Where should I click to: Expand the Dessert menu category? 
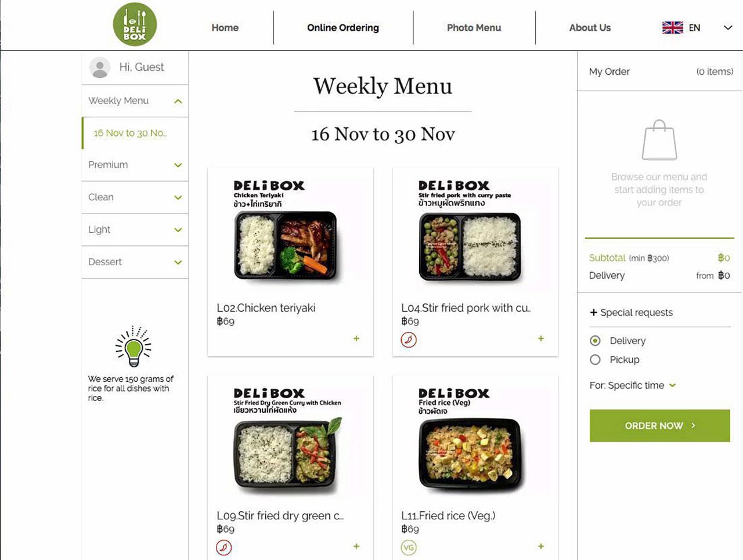pos(178,262)
